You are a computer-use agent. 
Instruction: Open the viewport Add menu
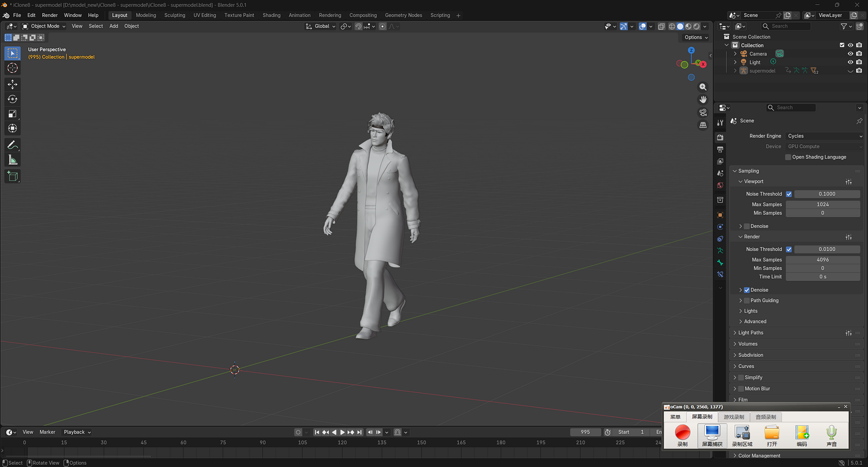pos(114,26)
